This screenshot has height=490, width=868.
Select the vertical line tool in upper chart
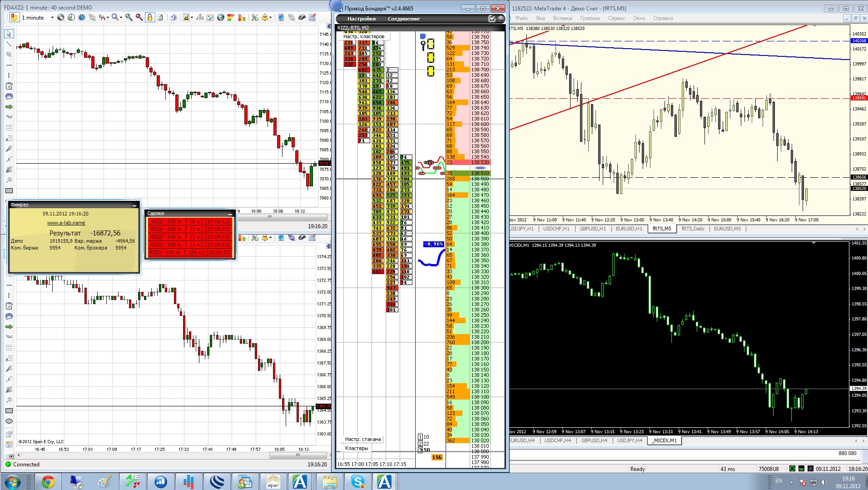pyautogui.click(x=9, y=75)
